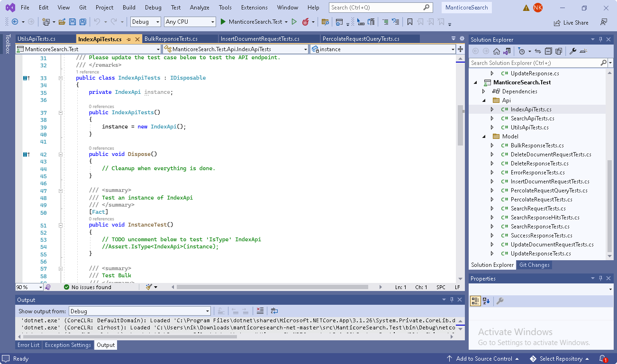This screenshot has width=617, height=364.
Task: Pin the Output window with the pin icon
Action: [x=451, y=300]
